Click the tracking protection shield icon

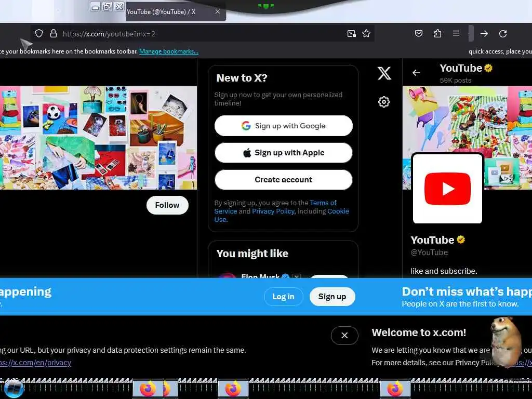(x=39, y=33)
